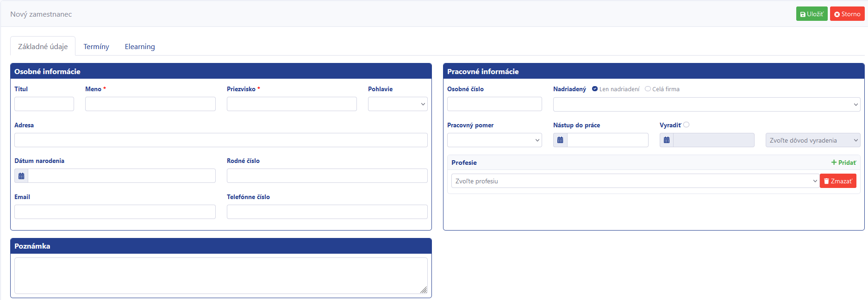Open the Zvoľte dôvod vyradenia dropdown
This screenshot has height=300, width=868.
(813, 140)
